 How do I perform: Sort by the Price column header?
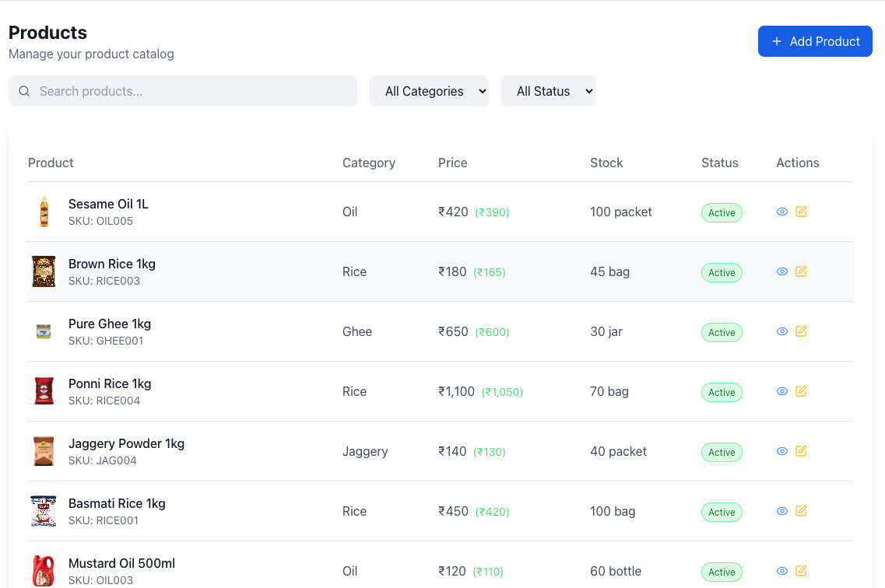[x=452, y=163]
